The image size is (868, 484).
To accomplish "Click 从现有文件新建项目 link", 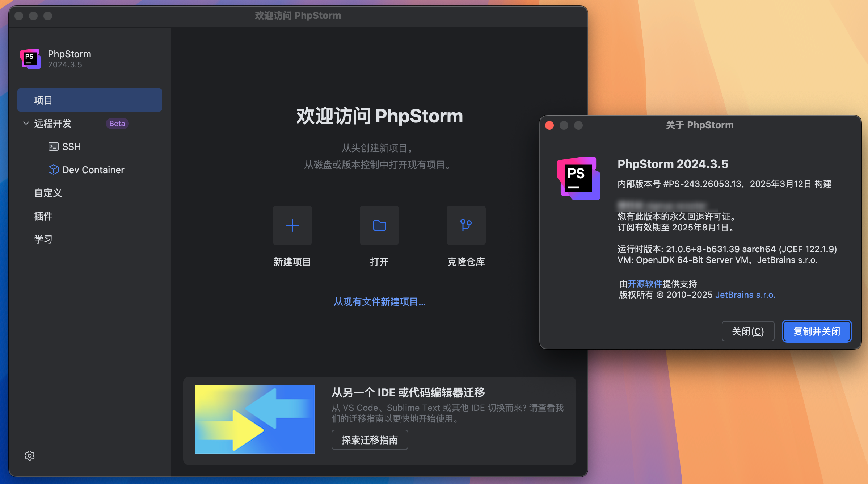I will pos(379,301).
